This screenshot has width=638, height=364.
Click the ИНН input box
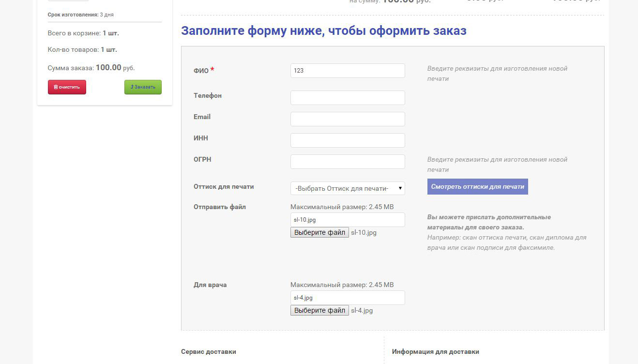point(347,140)
